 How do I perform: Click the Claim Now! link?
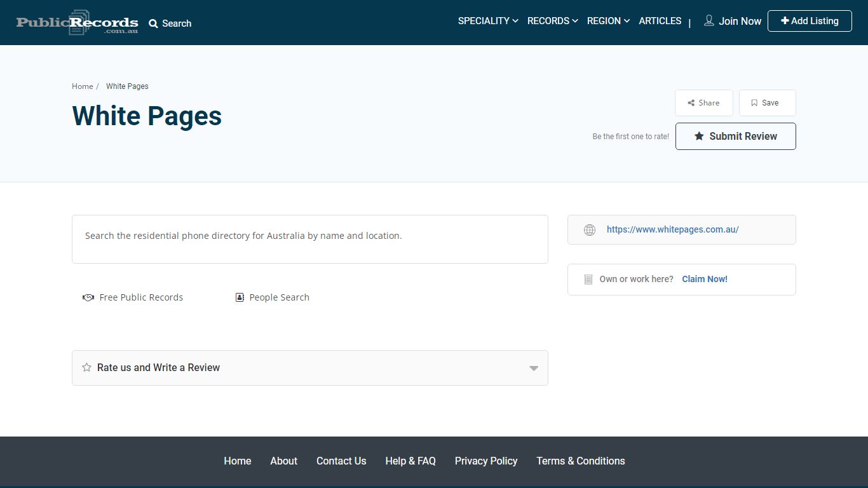(x=705, y=280)
